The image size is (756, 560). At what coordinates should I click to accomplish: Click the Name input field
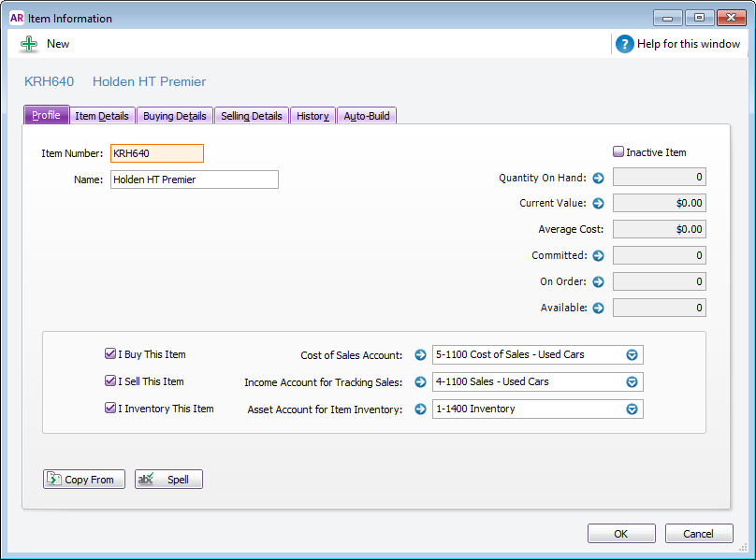click(x=195, y=179)
